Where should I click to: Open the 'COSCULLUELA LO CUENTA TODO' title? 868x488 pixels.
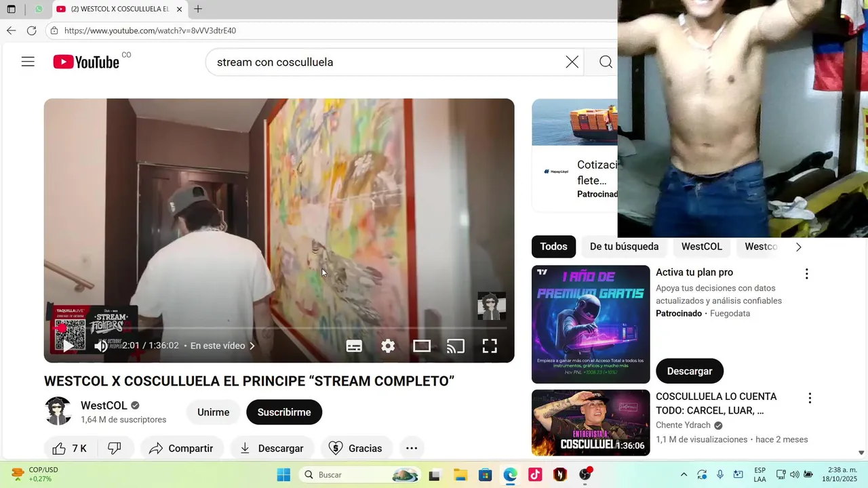tap(716, 403)
